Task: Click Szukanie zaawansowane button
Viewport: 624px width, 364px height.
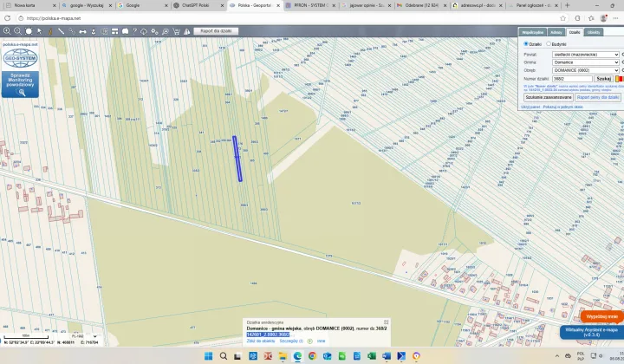Action: (549, 97)
